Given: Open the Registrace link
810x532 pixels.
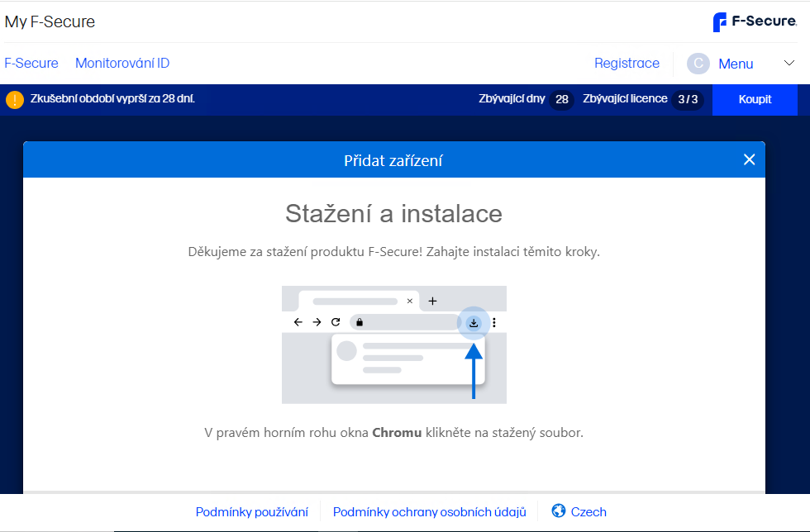Looking at the screenshot, I should point(627,63).
